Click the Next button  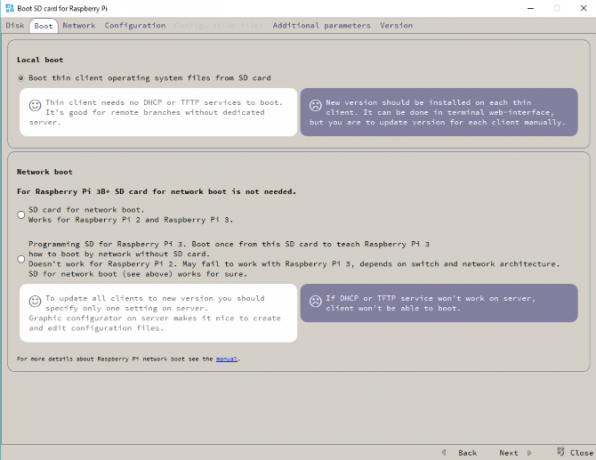(508, 453)
